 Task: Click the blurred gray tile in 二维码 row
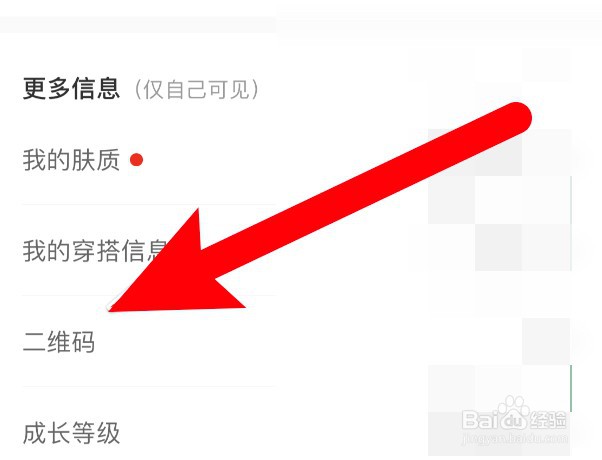pyautogui.click(x=546, y=341)
